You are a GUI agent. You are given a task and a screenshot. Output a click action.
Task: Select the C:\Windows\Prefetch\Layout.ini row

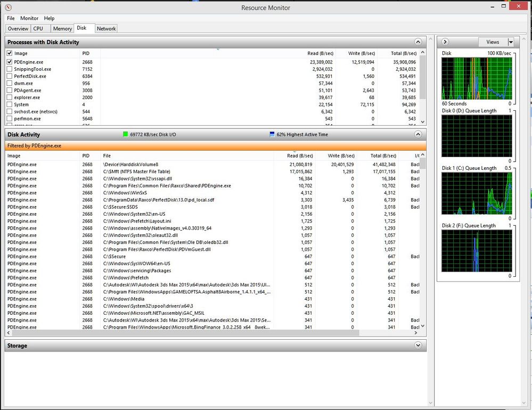coord(213,221)
